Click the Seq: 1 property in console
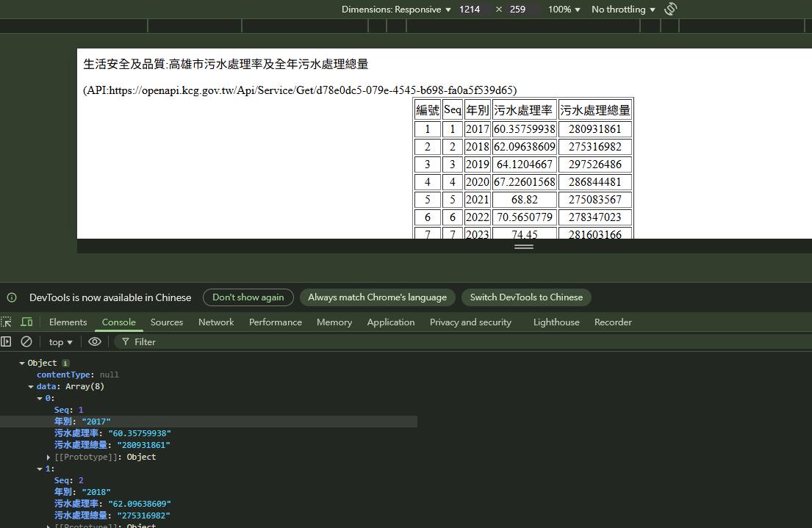 [68, 410]
